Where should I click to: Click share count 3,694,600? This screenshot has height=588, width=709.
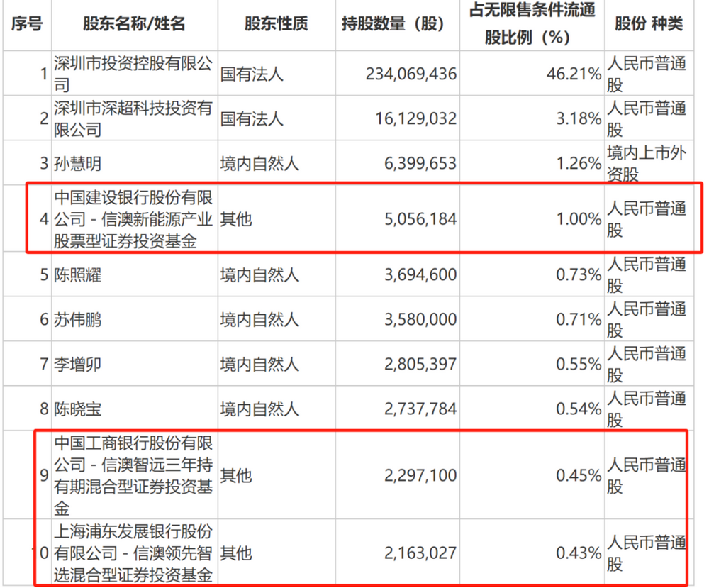click(420, 274)
